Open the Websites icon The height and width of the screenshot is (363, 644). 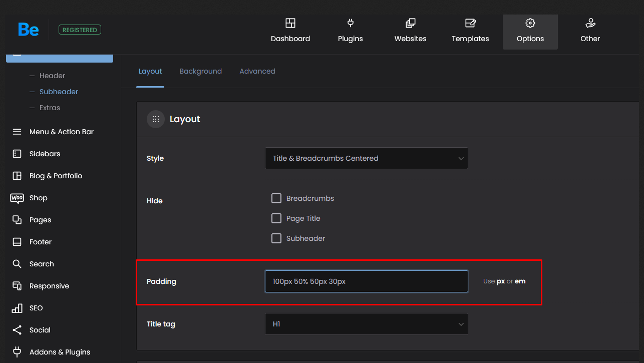point(411,23)
